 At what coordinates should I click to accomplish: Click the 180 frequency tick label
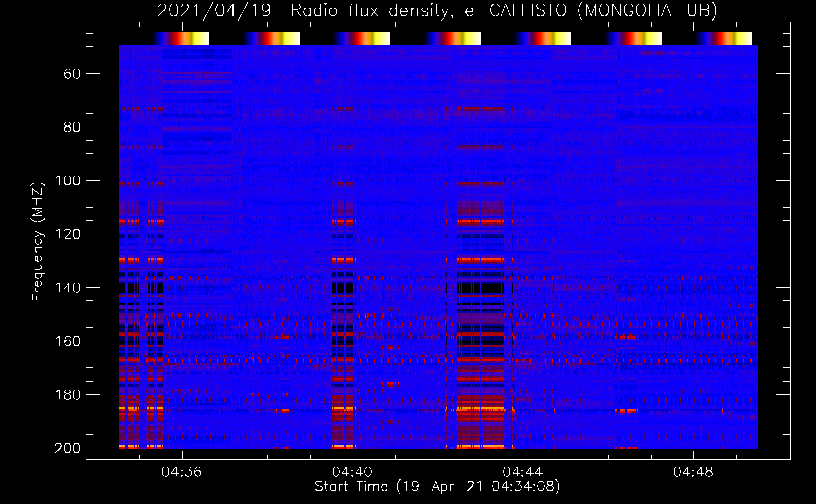pos(68,395)
